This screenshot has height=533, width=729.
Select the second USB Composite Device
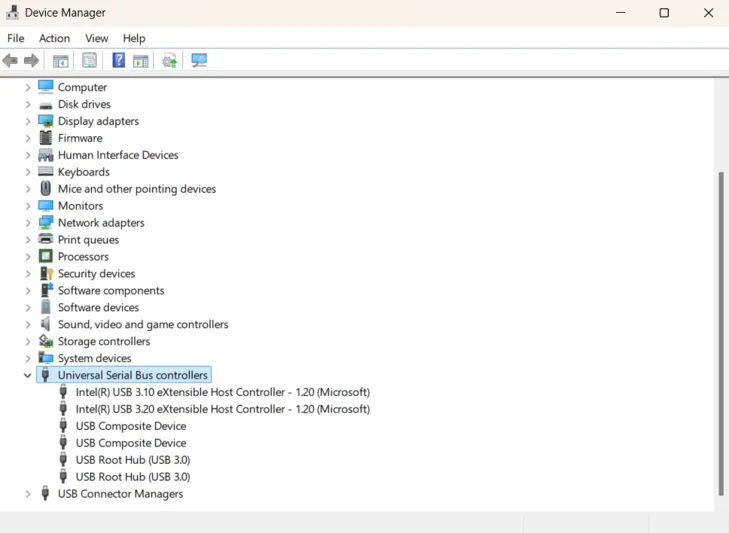pyautogui.click(x=131, y=443)
